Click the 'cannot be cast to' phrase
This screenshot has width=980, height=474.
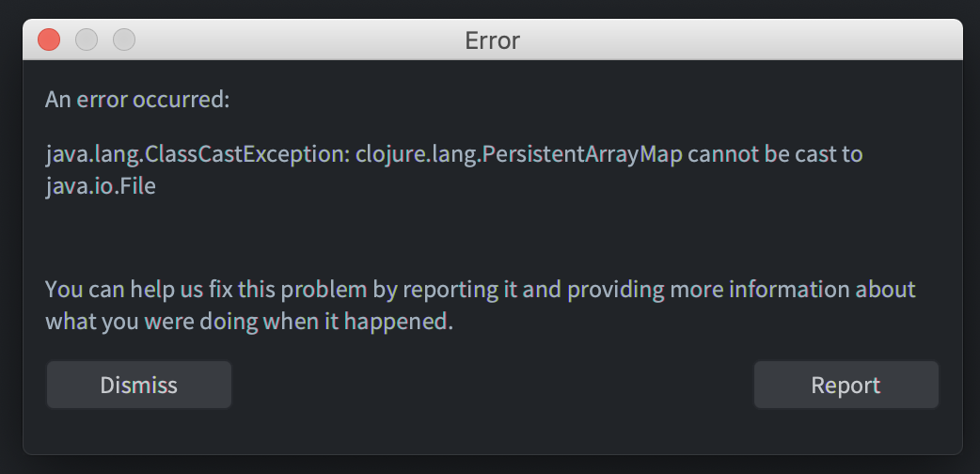coord(775,154)
